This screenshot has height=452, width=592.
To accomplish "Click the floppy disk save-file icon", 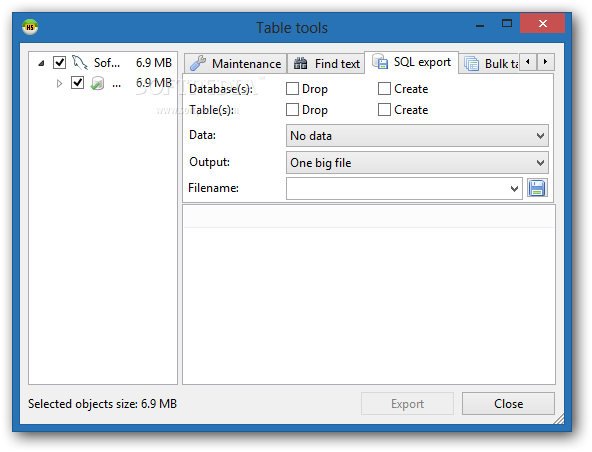I will (537, 188).
